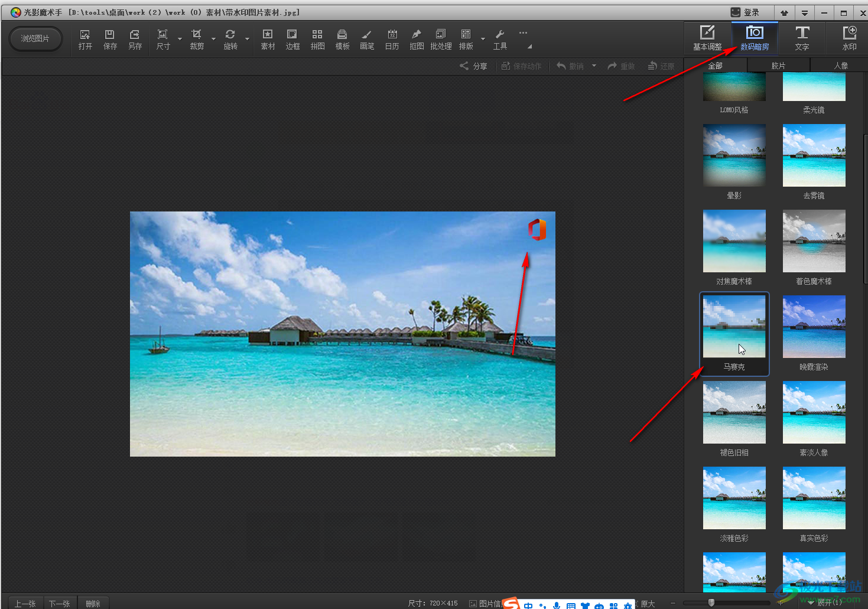Image resolution: width=868 pixels, height=609 pixels.
Task: Expand the 裁剪 dropdown arrow
Action: 213,40
